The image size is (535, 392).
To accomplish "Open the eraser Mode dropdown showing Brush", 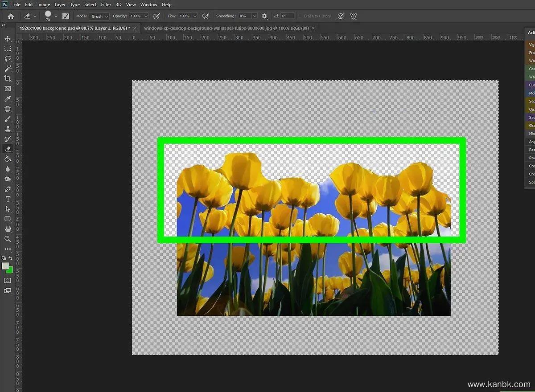I will 99,16.
